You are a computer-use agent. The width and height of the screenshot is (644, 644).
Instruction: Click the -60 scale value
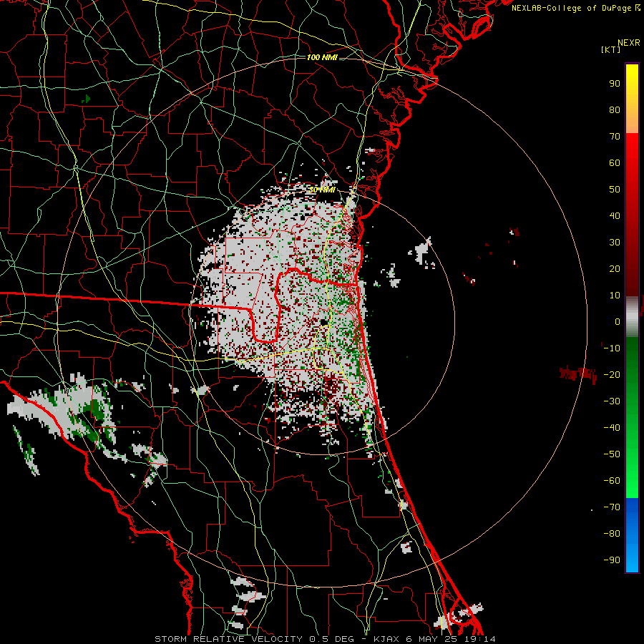612,481
